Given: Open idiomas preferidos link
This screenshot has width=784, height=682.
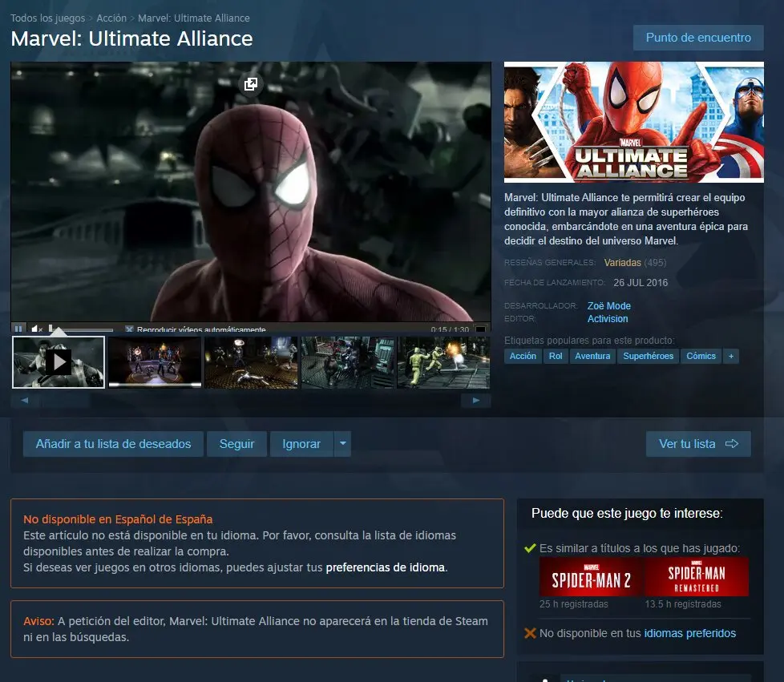Looking at the screenshot, I should 689,633.
